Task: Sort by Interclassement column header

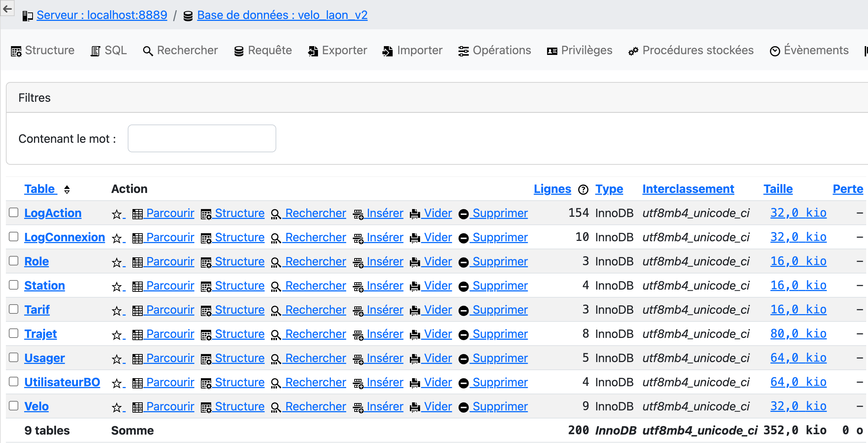Action: click(688, 189)
